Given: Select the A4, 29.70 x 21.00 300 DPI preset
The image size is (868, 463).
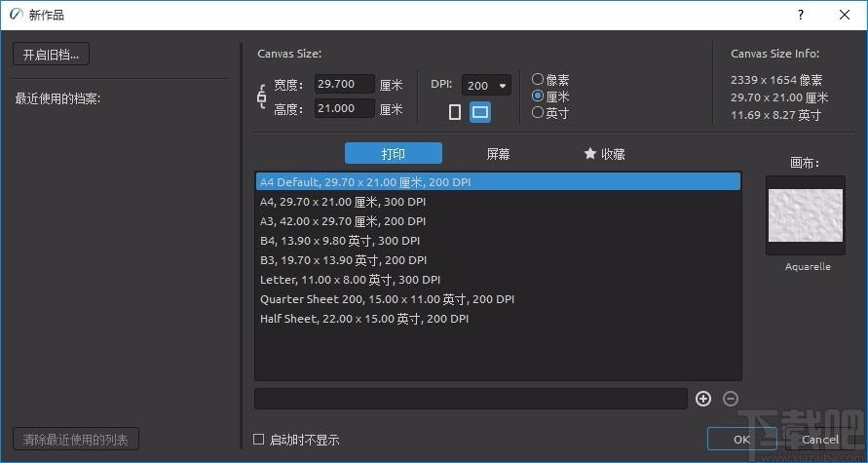Looking at the screenshot, I should (498, 202).
